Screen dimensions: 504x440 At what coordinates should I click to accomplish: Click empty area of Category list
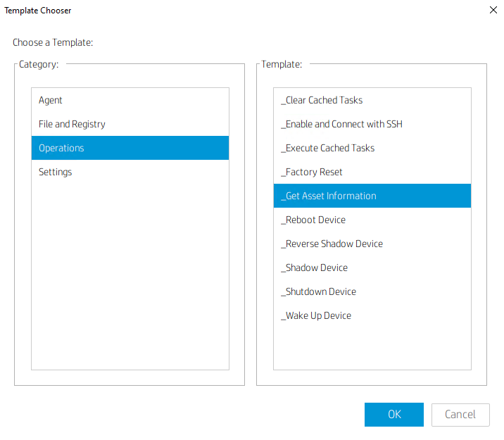pos(130,277)
